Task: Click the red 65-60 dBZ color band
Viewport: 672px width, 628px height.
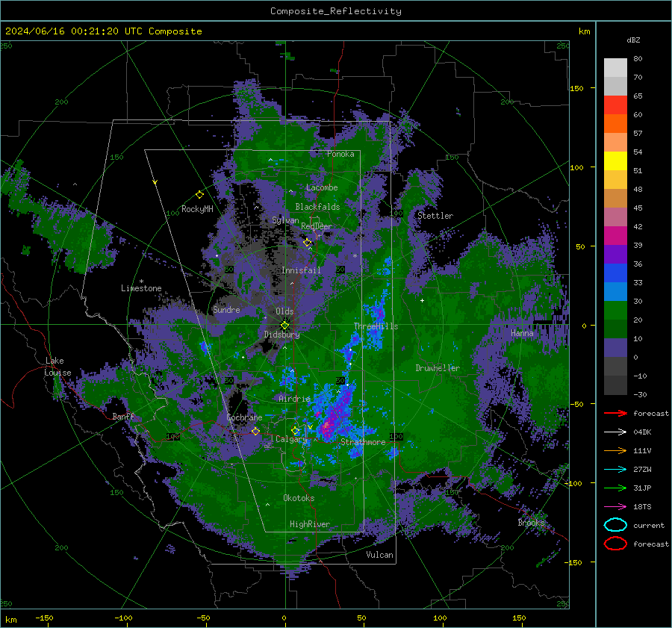Action: [x=615, y=105]
